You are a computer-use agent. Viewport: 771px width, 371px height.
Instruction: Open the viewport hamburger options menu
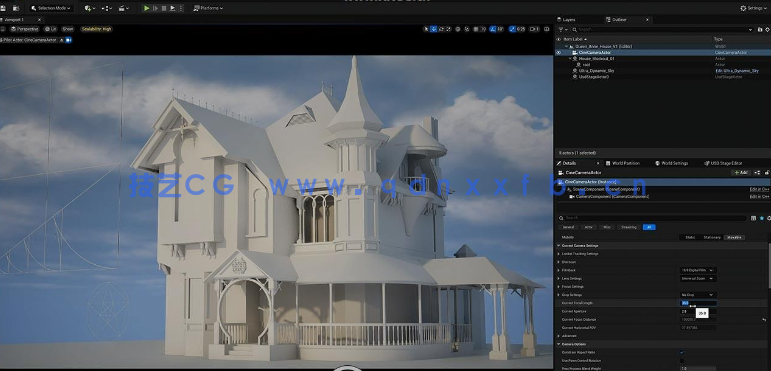[x=2, y=29]
